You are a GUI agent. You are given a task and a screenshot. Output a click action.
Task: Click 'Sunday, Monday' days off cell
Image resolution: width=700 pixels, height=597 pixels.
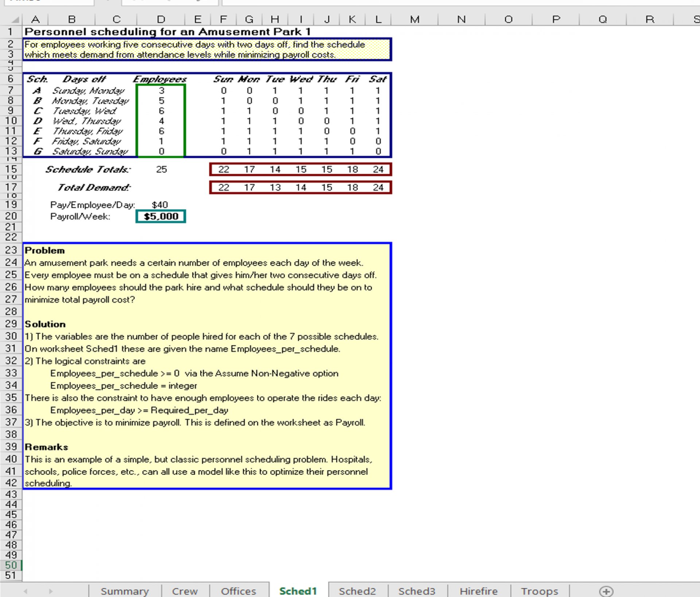click(x=89, y=90)
